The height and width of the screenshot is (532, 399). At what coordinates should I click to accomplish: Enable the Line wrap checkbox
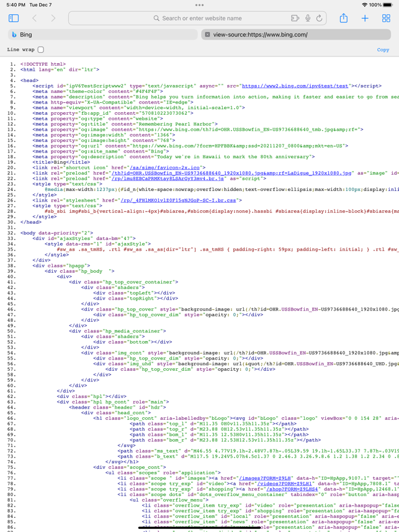click(41, 50)
